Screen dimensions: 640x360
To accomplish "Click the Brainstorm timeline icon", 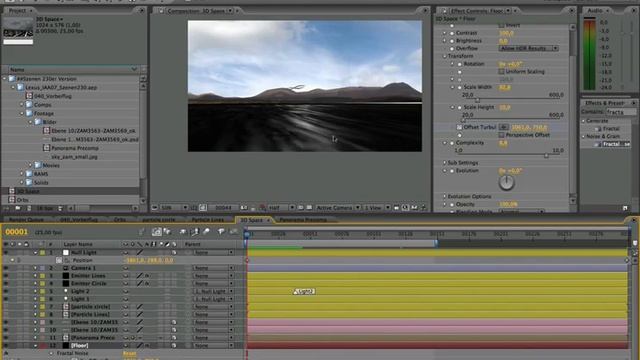I will click(x=221, y=232).
